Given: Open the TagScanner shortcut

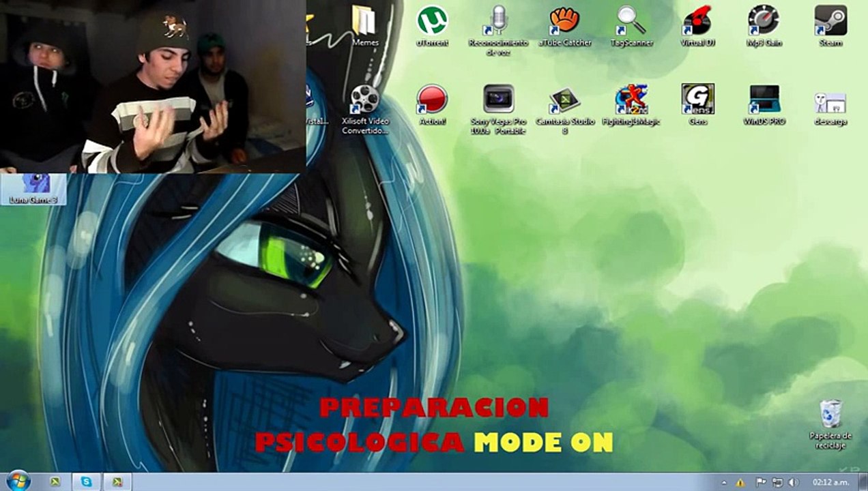Looking at the screenshot, I should point(631,26).
